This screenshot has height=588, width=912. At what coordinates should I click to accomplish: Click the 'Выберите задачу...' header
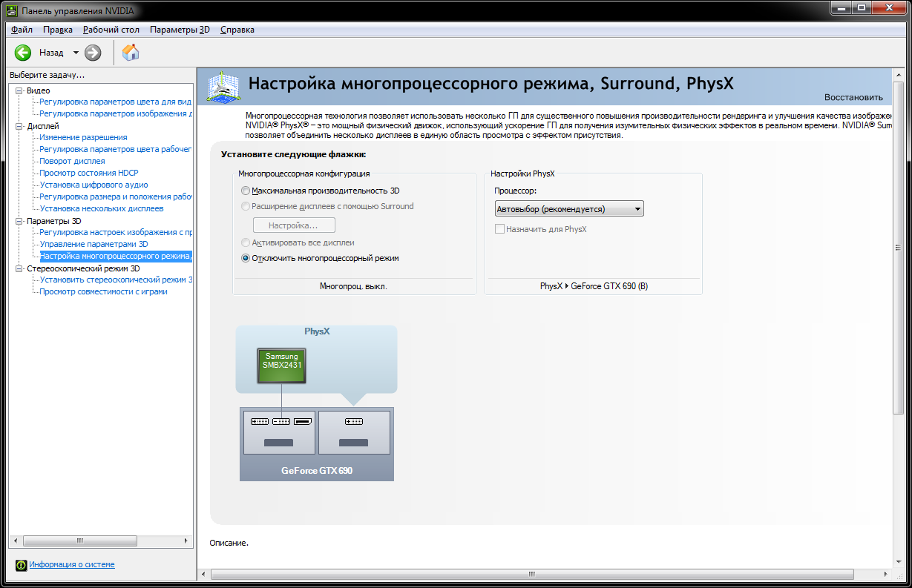(47, 75)
